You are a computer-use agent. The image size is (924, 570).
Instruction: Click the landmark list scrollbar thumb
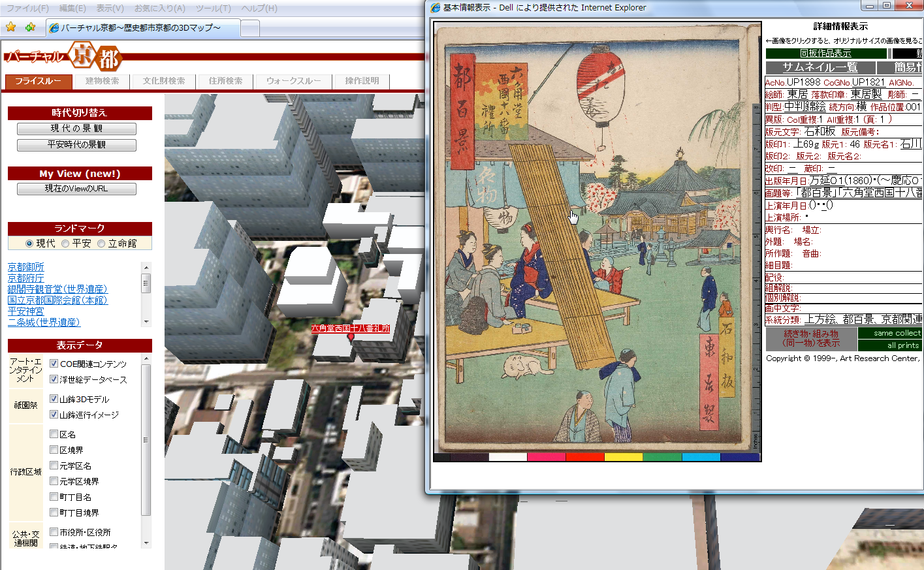tap(146, 283)
